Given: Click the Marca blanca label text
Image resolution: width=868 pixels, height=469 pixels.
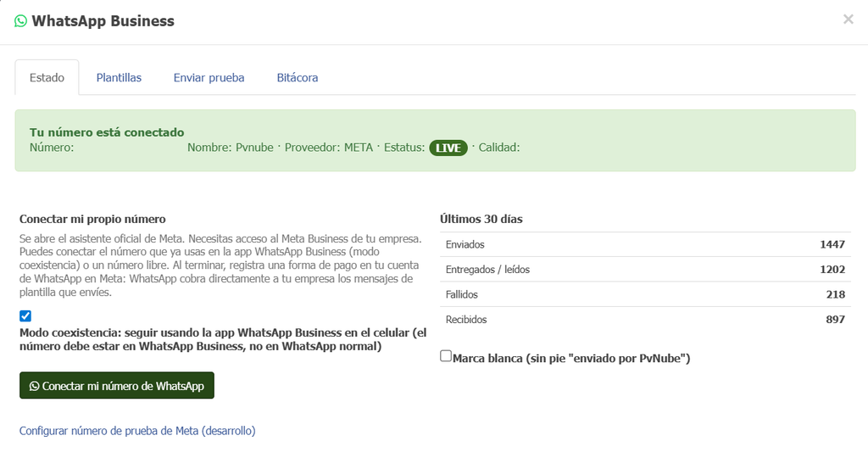Looking at the screenshot, I should click(x=571, y=358).
